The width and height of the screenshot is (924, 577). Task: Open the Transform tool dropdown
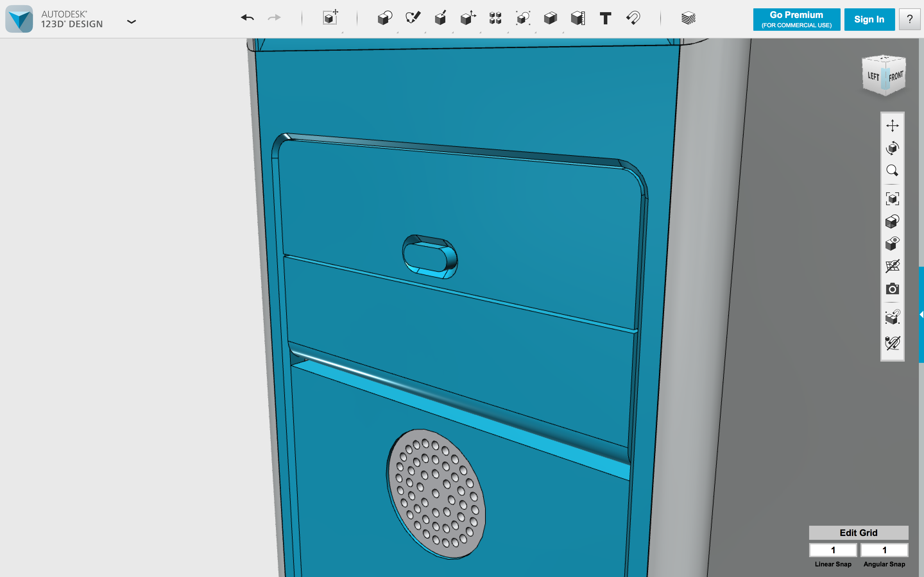coord(330,18)
